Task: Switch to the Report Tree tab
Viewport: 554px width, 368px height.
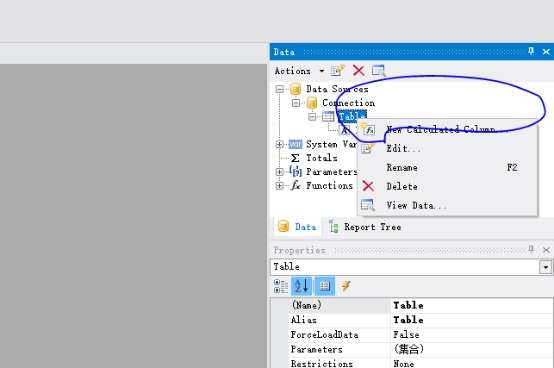Action: coord(366,227)
